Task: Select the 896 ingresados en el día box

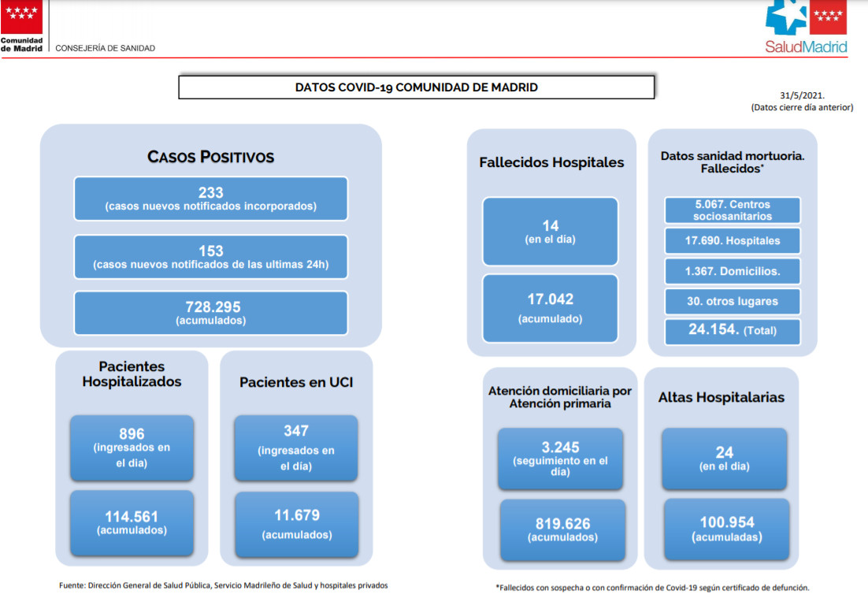Action: point(132,448)
